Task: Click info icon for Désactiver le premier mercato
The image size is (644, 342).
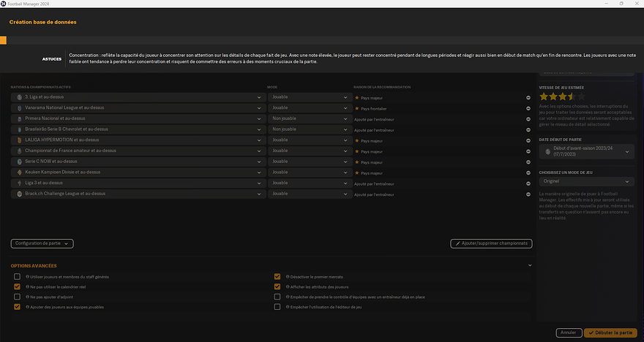Action: coord(288,277)
